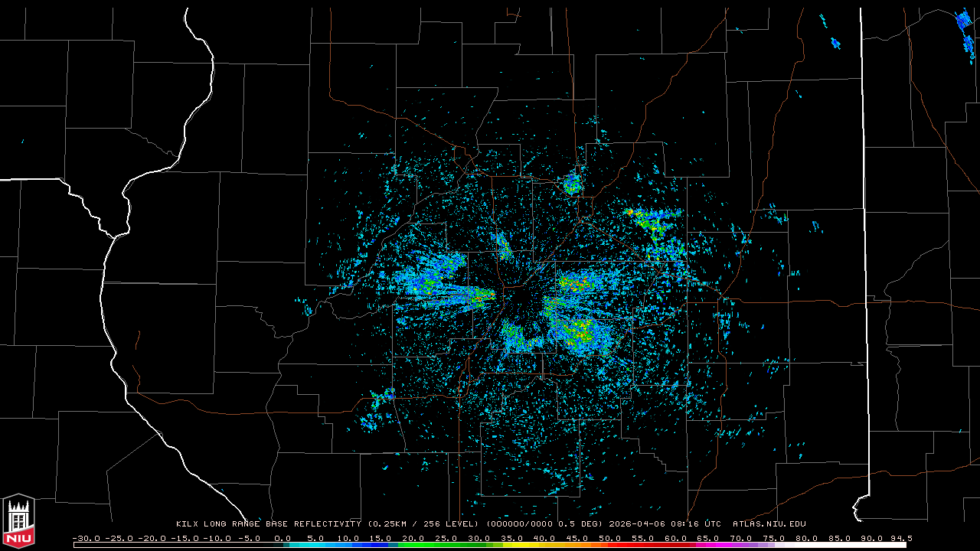Viewport: 980px width, 551px height.
Task: Click the 35.0 scale label
Action: [x=511, y=539]
